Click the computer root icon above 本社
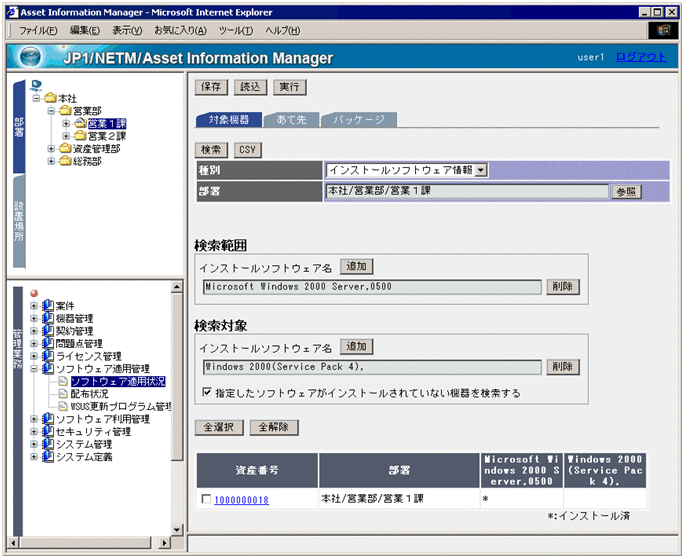The height and width of the screenshot is (559, 685). (36, 85)
